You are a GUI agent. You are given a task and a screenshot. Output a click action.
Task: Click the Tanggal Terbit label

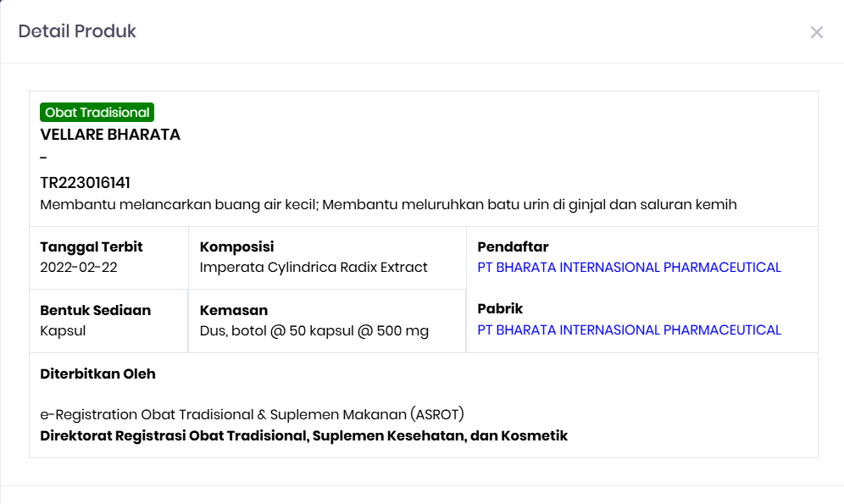[90, 246]
